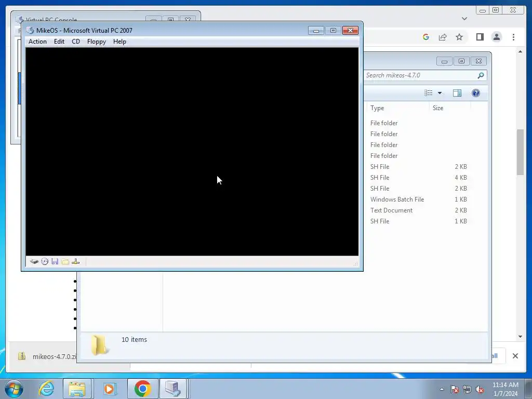Click the magnifier icon in Explorer search

(481, 75)
